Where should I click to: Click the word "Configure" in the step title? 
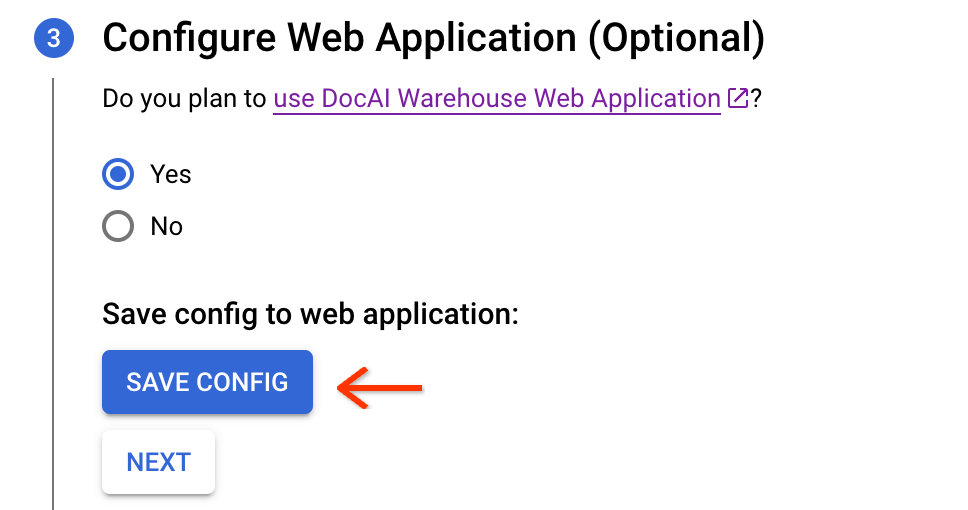pos(188,39)
